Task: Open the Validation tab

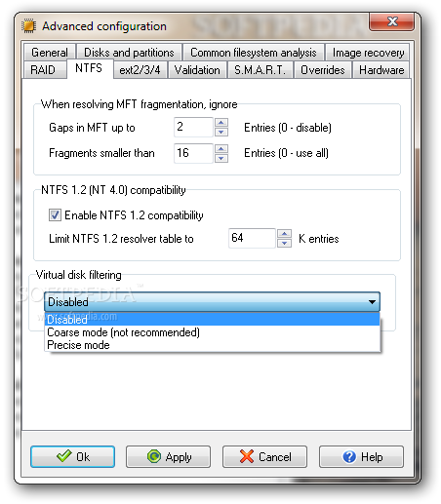Action: tap(197, 70)
